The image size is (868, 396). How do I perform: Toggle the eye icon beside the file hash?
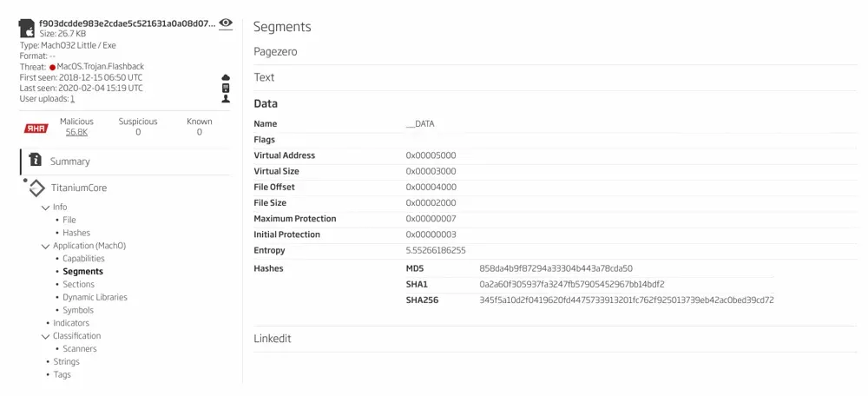226,23
